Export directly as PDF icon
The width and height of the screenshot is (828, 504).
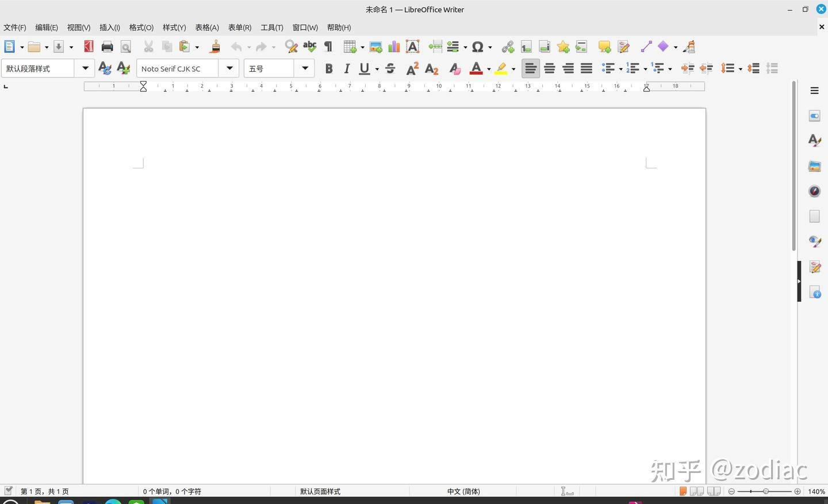89,47
